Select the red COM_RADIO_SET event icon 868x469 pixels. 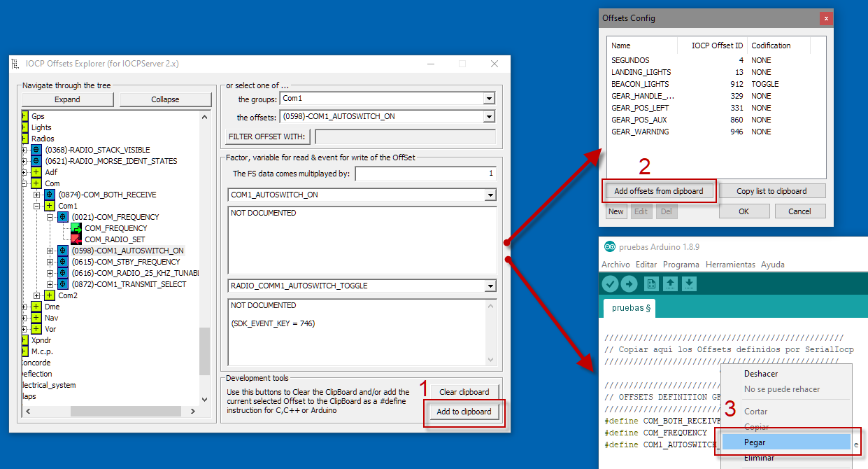point(76,239)
